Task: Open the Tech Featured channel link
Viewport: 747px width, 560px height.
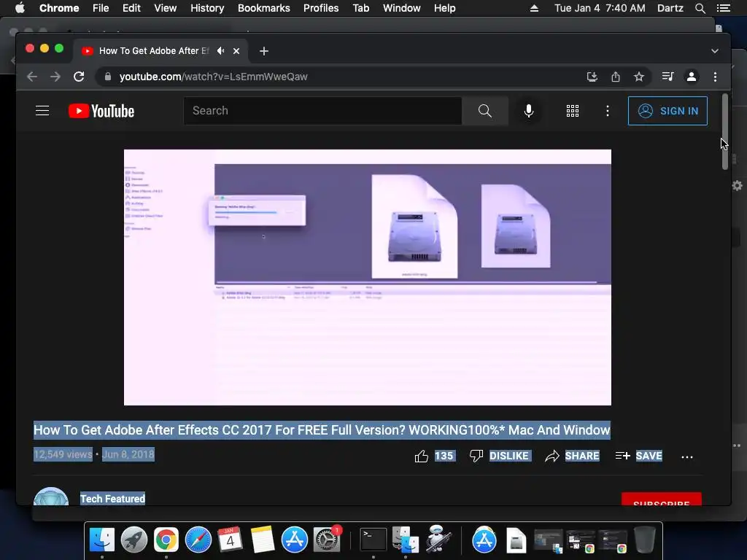Action: click(112, 499)
